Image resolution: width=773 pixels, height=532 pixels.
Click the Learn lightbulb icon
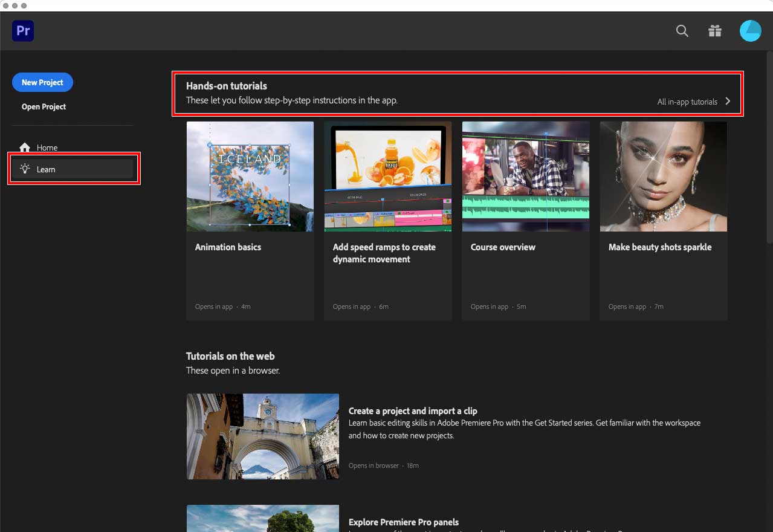point(25,169)
